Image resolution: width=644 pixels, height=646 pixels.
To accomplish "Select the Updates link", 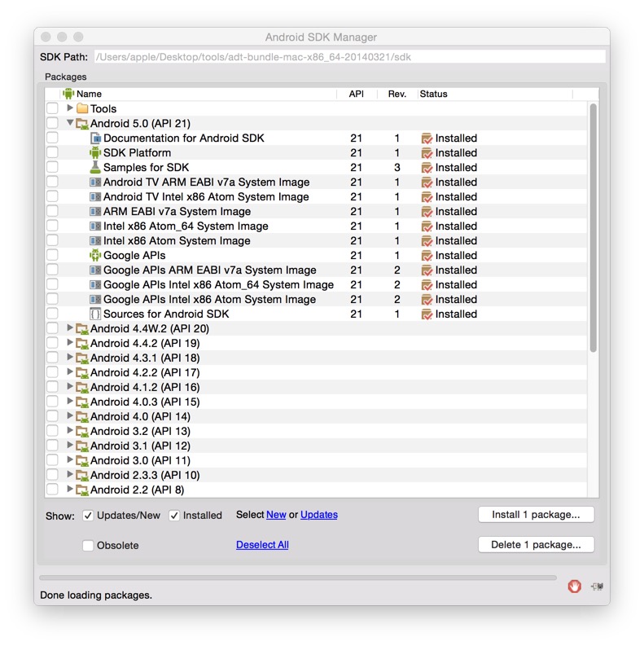I will pos(318,515).
